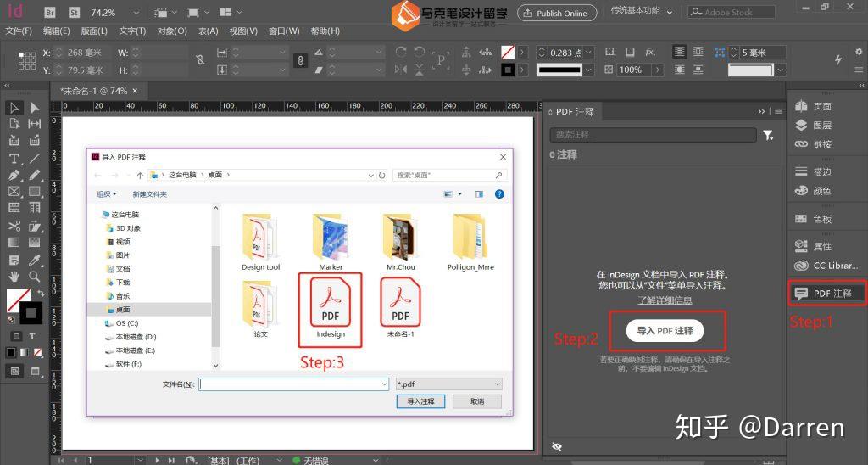Open the zoom level 74.2% dropdown
The image size is (868, 465).
pos(136,12)
